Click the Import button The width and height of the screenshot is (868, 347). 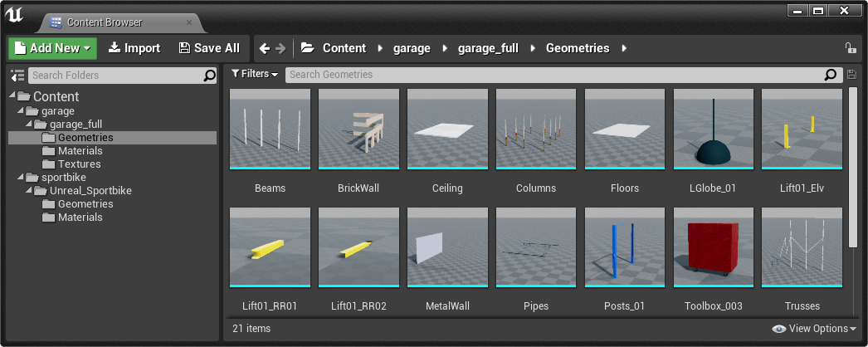[134, 48]
